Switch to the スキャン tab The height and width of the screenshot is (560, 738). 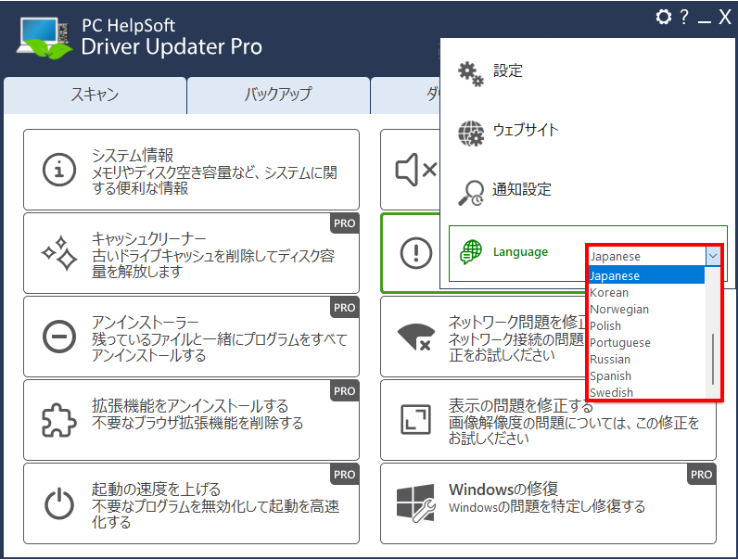(95, 95)
